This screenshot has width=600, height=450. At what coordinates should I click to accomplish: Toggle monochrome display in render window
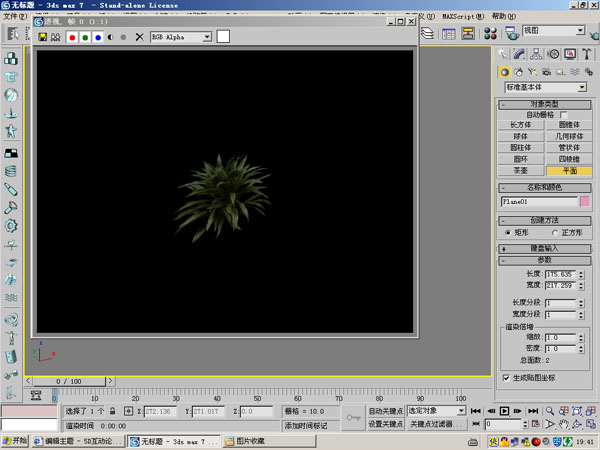click(123, 37)
